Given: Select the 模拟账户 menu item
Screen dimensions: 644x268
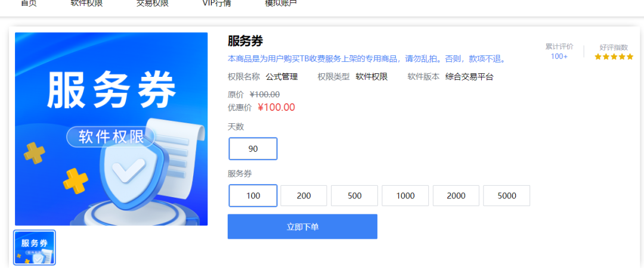Looking at the screenshot, I should [281, 4].
